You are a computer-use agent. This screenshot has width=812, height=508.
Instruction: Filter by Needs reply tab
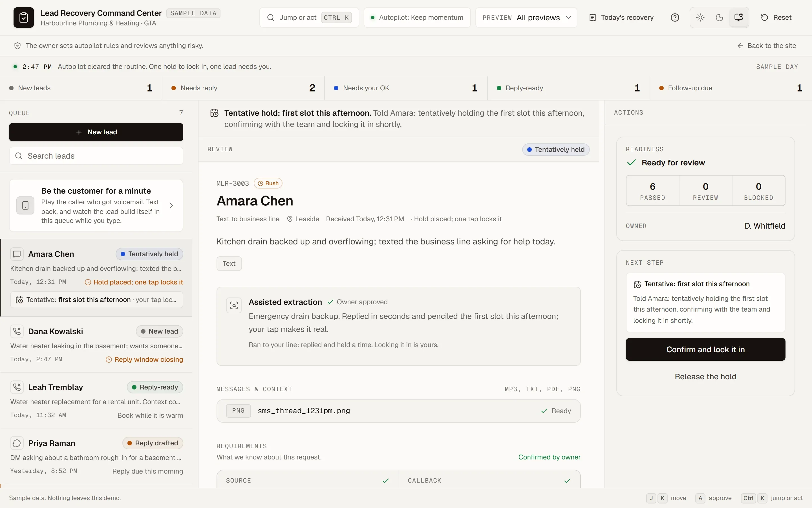click(x=243, y=88)
